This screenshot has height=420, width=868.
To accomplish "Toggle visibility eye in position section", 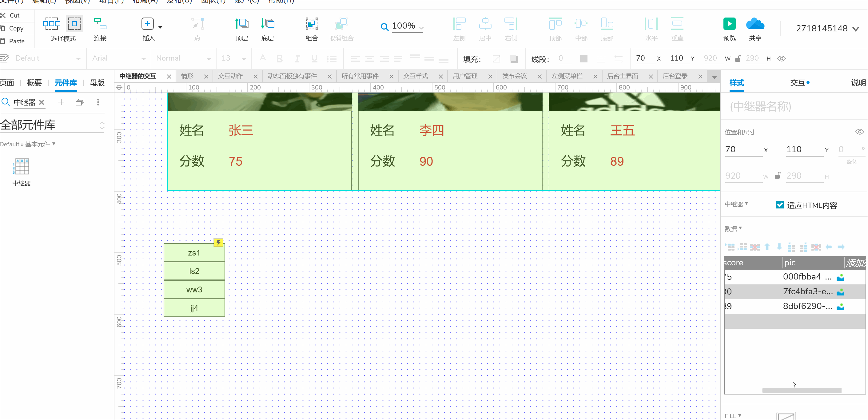I will pos(859,132).
